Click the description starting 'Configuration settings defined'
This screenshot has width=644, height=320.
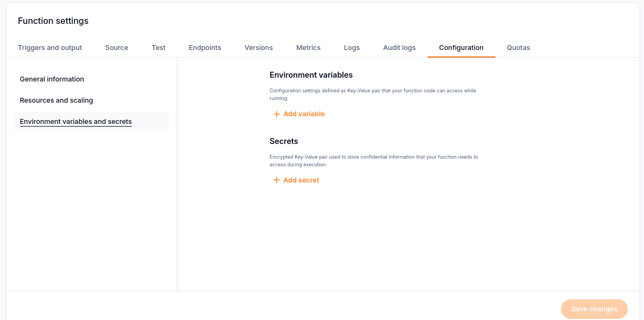point(373,95)
